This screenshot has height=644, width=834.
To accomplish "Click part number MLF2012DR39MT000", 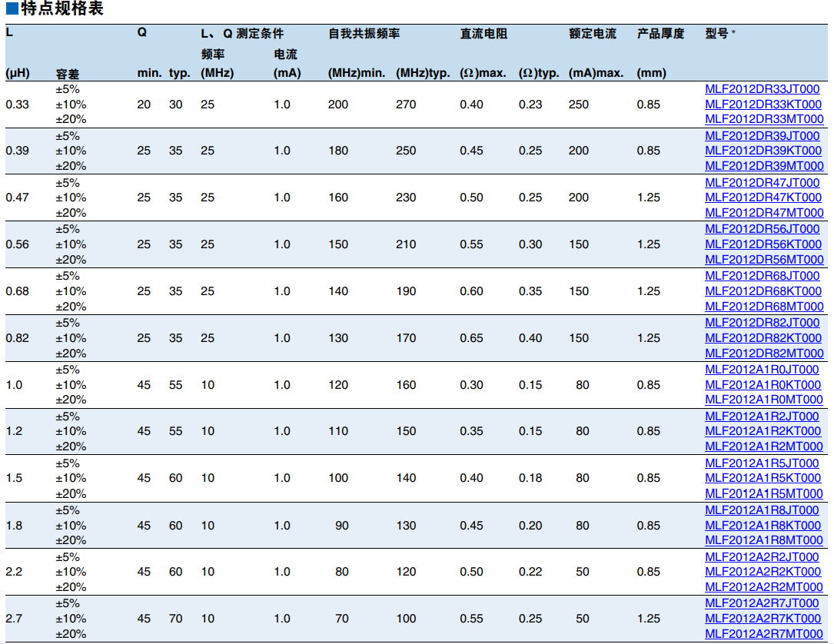I will 764,166.
